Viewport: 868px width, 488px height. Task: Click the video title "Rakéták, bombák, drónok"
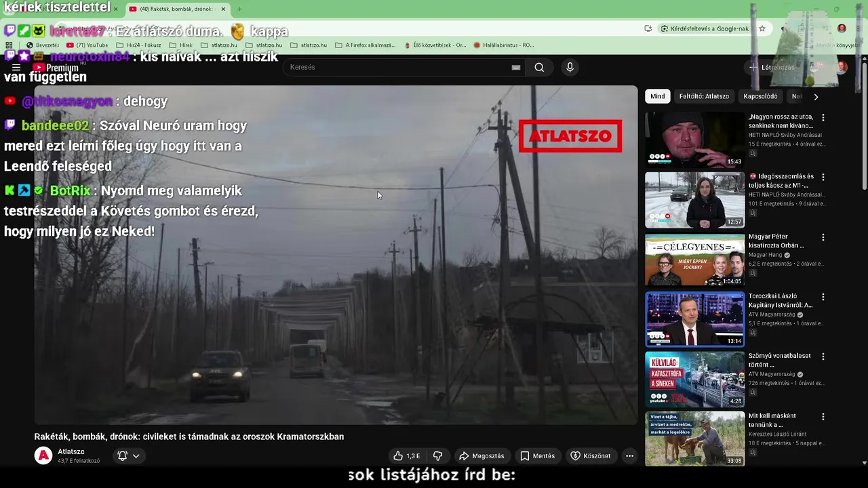click(189, 436)
